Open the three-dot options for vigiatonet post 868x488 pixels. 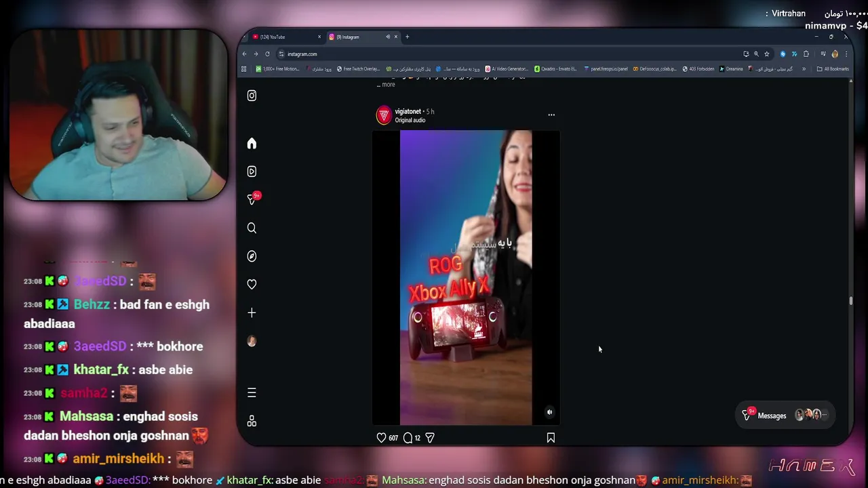(551, 115)
